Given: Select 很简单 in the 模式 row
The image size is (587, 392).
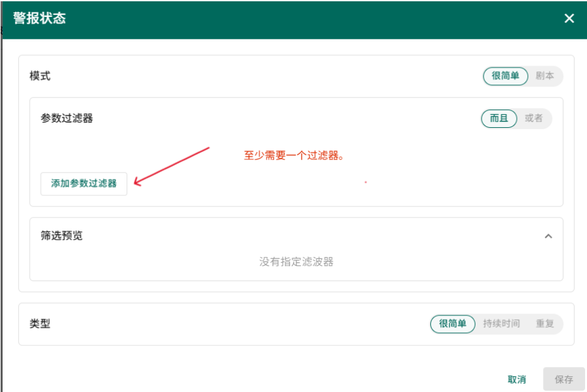Looking at the screenshot, I should (505, 76).
